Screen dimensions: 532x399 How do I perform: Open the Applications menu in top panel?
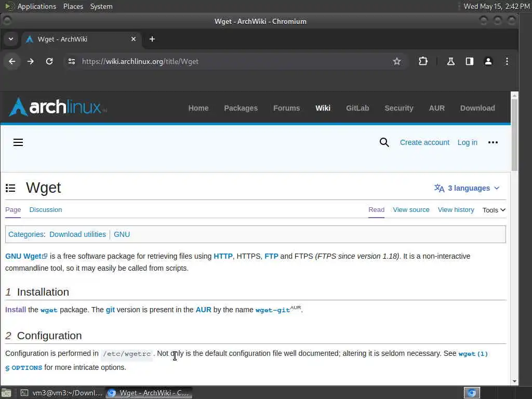37,6
